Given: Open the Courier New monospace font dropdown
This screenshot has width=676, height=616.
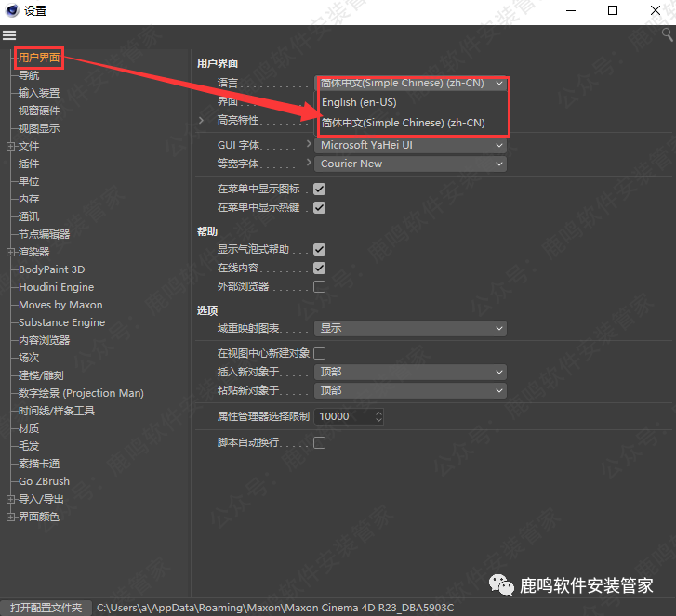Looking at the screenshot, I should coord(411,164).
